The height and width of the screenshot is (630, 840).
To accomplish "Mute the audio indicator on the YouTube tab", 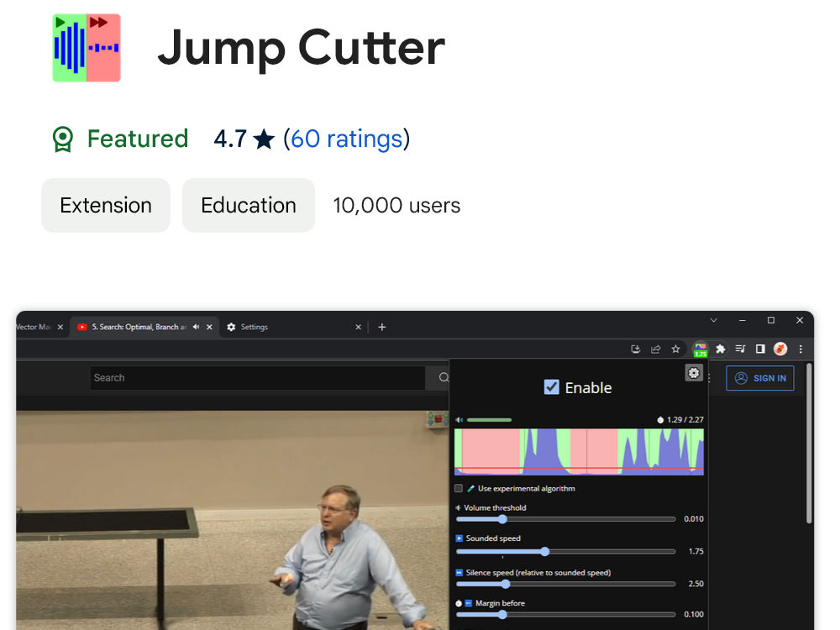I will 195,327.
